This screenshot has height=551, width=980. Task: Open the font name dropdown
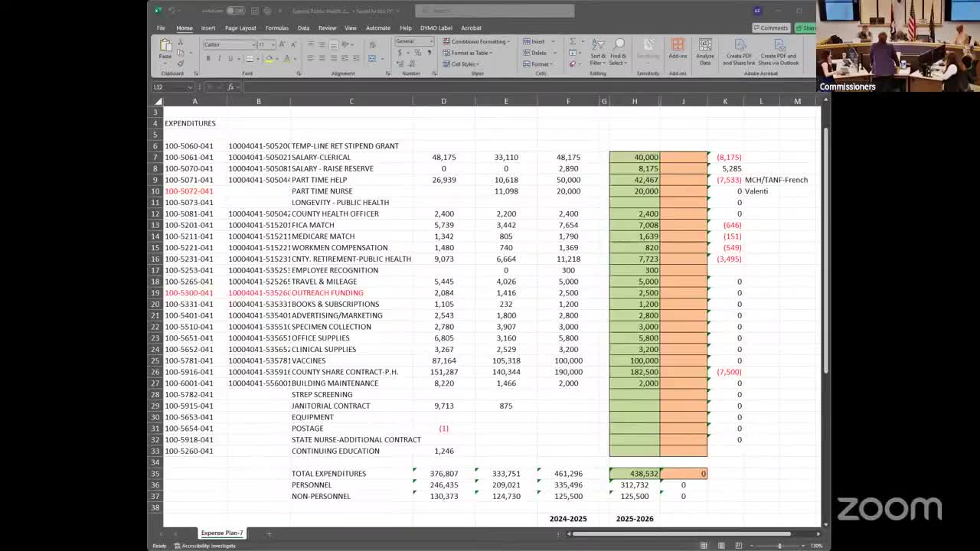click(x=252, y=44)
